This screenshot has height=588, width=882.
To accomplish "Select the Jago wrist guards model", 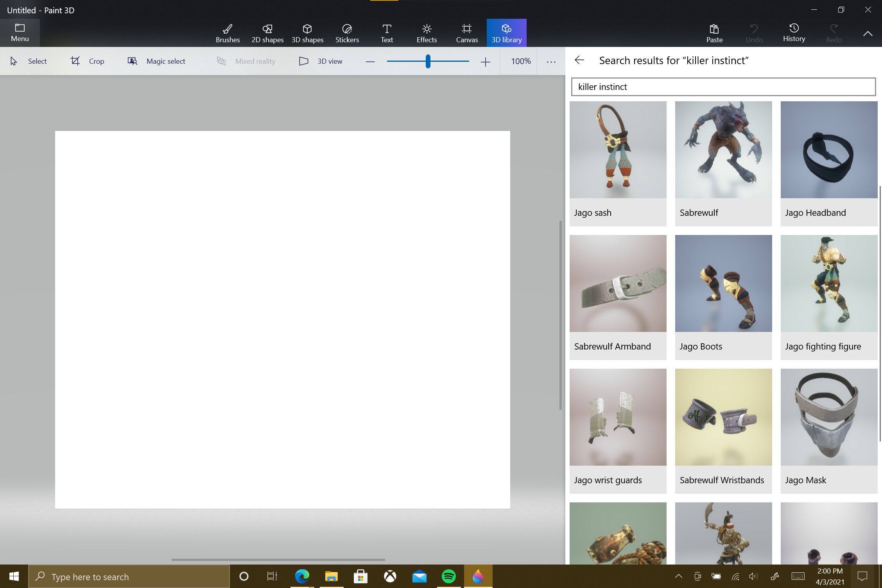I will tap(618, 431).
